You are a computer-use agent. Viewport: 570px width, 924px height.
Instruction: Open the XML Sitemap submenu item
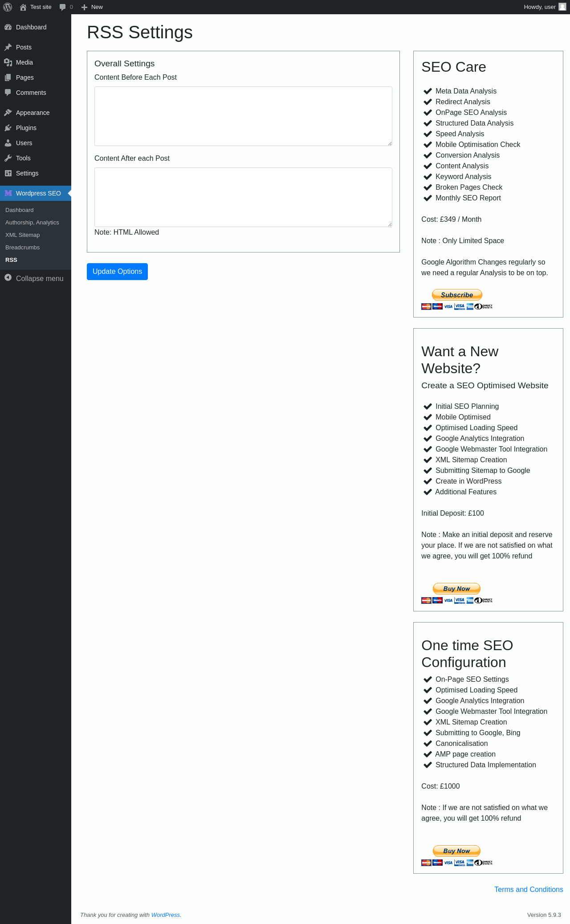pos(22,235)
